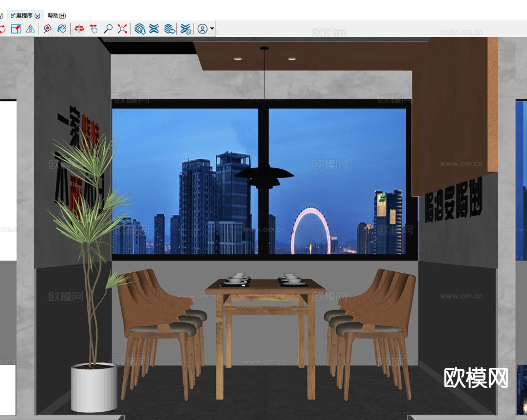Select the Orbit tool

click(79, 29)
